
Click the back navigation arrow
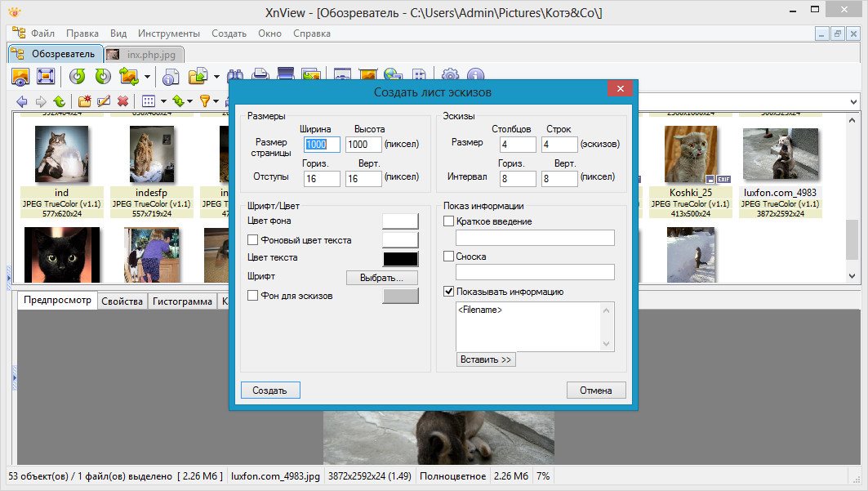[21, 101]
